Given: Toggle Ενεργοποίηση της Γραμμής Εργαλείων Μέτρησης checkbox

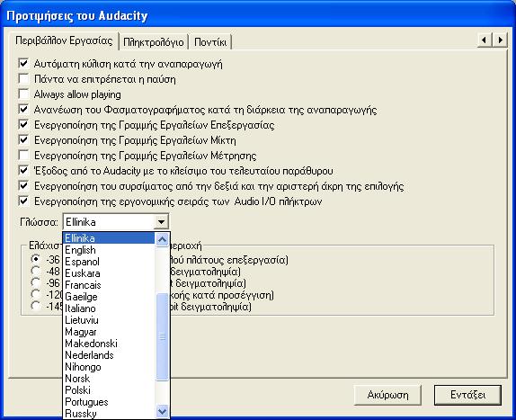Looking at the screenshot, I should coord(23,155).
